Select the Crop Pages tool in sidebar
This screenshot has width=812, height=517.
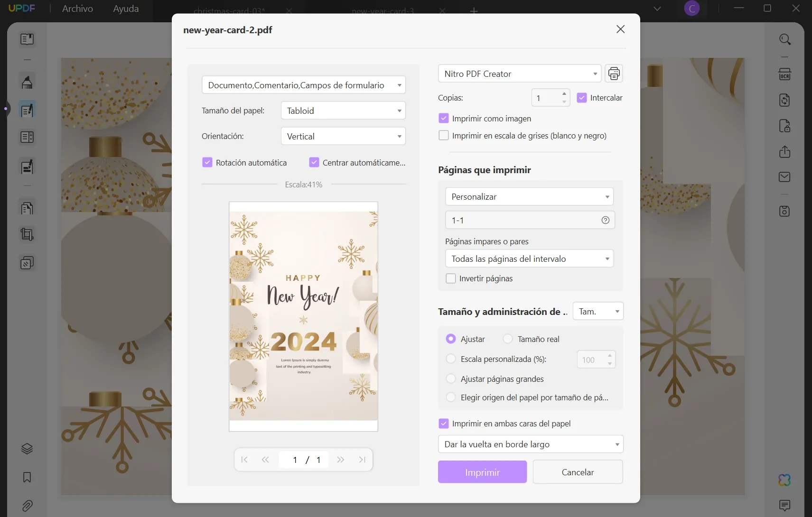pos(27,234)
